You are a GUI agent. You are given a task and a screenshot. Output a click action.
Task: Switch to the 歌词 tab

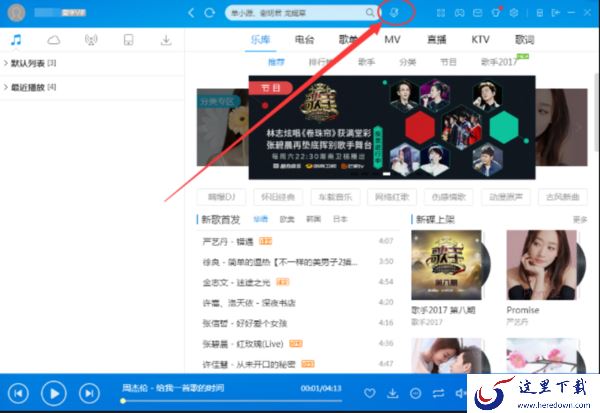pos(525,39)
